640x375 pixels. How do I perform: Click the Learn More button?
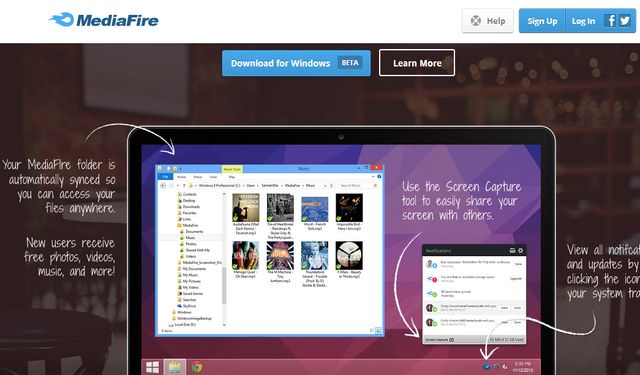(x=417, y=63)
